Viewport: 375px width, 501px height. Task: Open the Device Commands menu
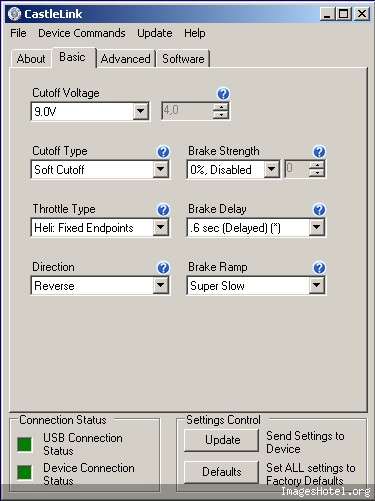coord(82,33)
